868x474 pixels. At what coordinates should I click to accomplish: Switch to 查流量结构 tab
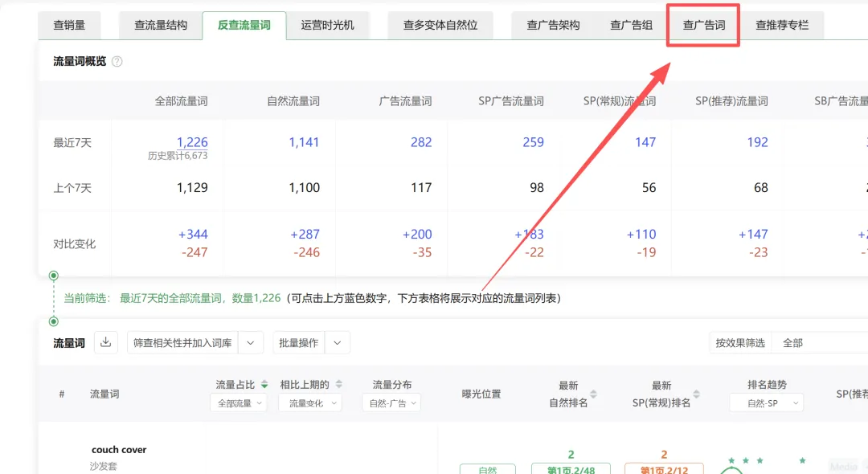(161, 26)
